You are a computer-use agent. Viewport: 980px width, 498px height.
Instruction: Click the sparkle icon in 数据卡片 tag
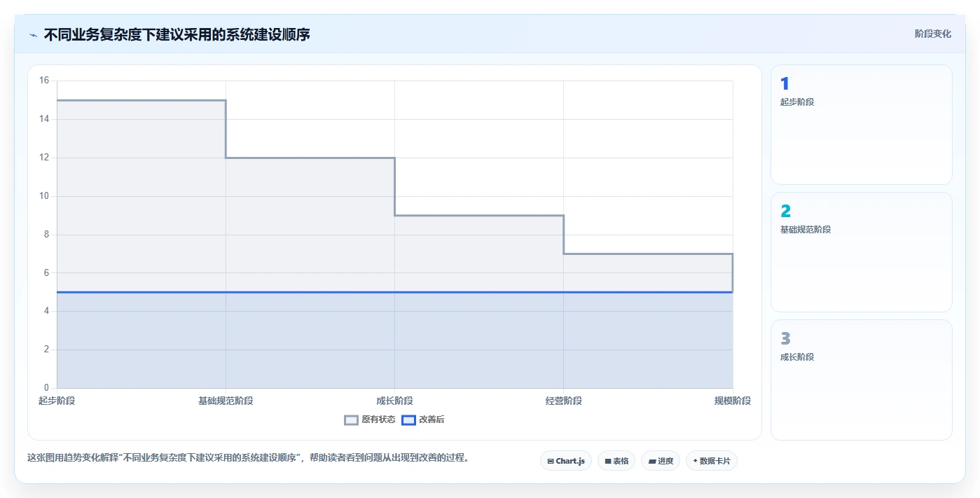[695, 461]
